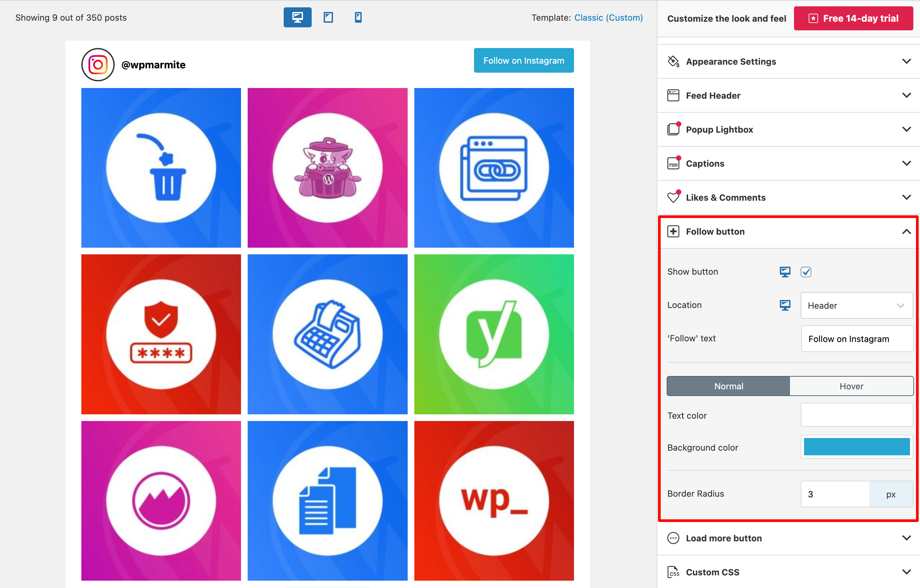Switch to desktop preview mode

pyautogui.click(x=297, y=17)
